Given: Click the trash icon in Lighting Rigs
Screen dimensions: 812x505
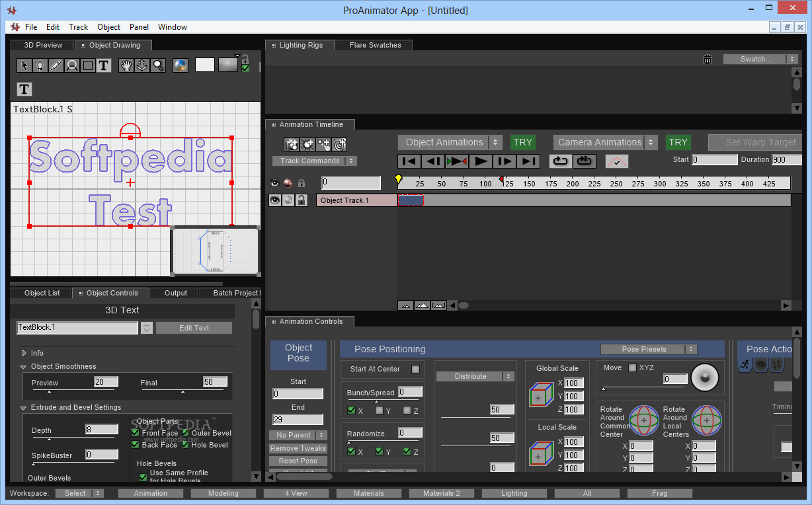Looking at the screenshot, I should point(708,59).
